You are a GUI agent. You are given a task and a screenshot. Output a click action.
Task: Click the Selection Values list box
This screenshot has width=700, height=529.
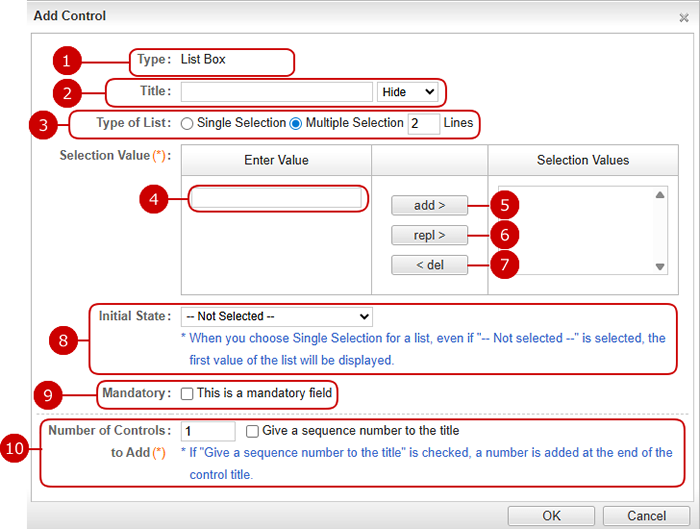583,230
